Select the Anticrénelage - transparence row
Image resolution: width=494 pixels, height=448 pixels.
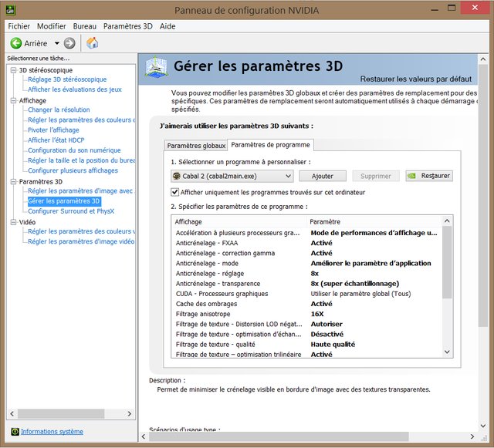tap(306, 283)
